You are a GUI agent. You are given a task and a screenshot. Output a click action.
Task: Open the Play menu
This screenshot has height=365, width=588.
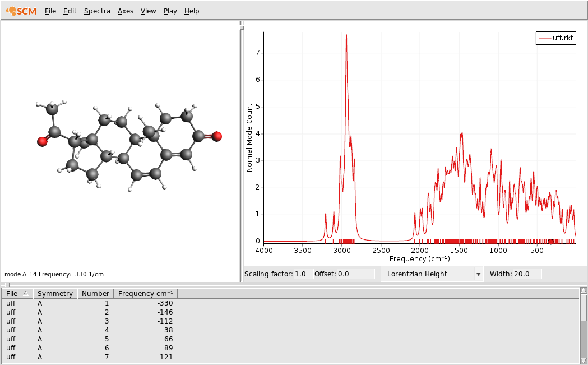coord(170,11)
